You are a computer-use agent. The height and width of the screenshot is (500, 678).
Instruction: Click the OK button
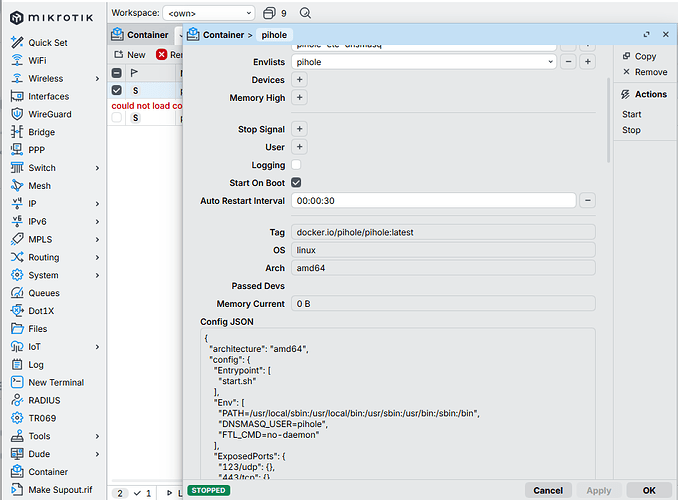pyautogui.click(x=649, y=490)
